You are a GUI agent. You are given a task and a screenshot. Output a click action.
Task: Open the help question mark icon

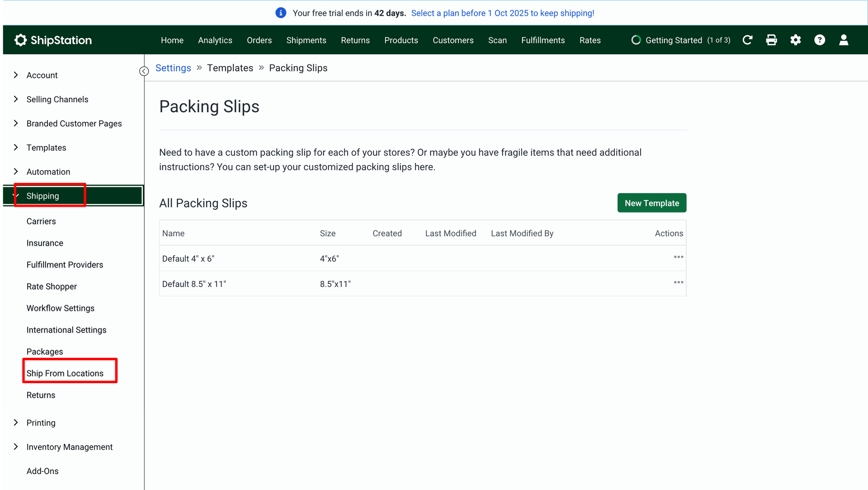click(x=820, y=40)
